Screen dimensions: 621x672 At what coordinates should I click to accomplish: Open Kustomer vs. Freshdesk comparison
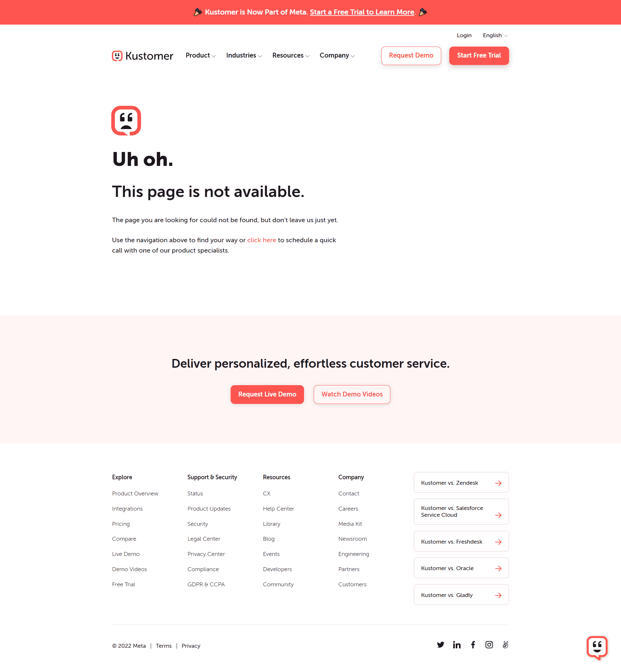tap(461, 541)
